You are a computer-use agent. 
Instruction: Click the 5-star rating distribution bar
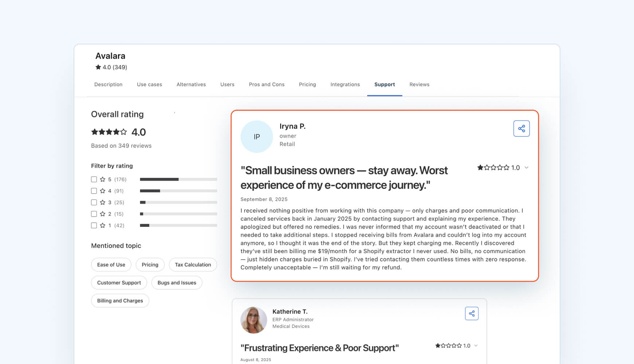178,179
